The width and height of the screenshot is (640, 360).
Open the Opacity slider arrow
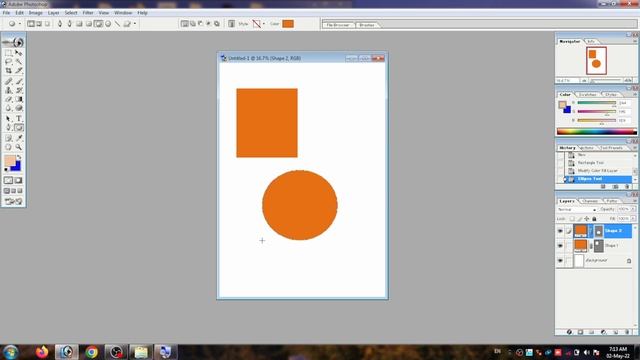pyautogui.click(x=633, y=209)
